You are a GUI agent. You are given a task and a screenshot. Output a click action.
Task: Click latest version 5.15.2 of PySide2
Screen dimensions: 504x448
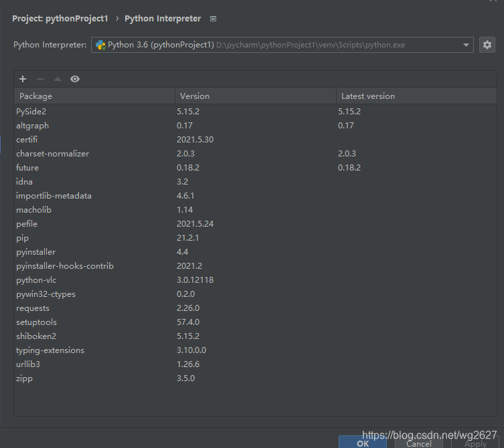[349, 112]
